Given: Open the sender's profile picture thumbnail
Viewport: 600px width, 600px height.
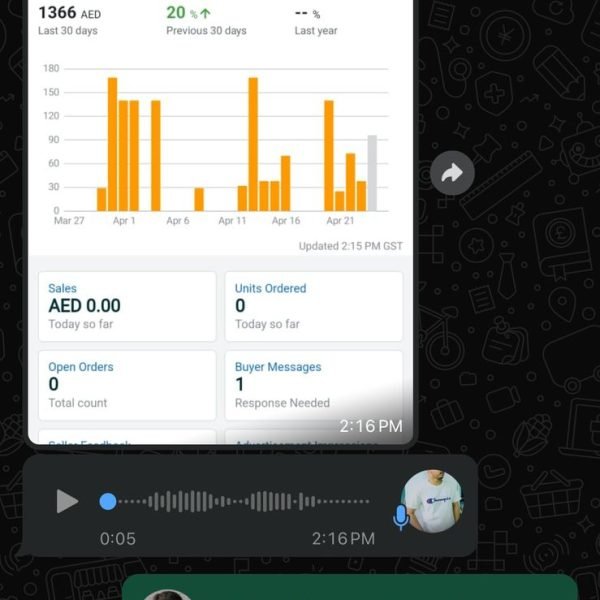Looking at the screenshot, I should (432, 501).
